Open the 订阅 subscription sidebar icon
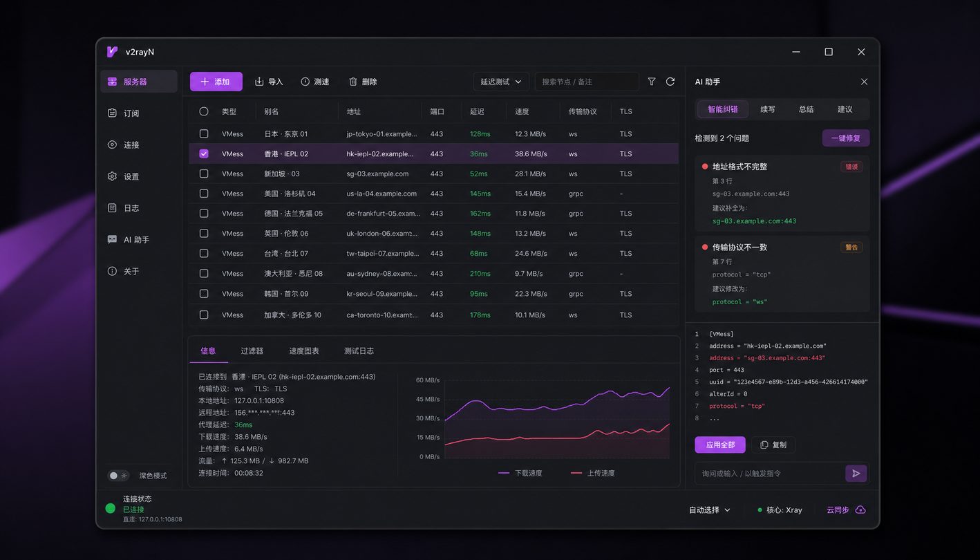Screen dimensions: 980x560 click(x=112, y=113)
